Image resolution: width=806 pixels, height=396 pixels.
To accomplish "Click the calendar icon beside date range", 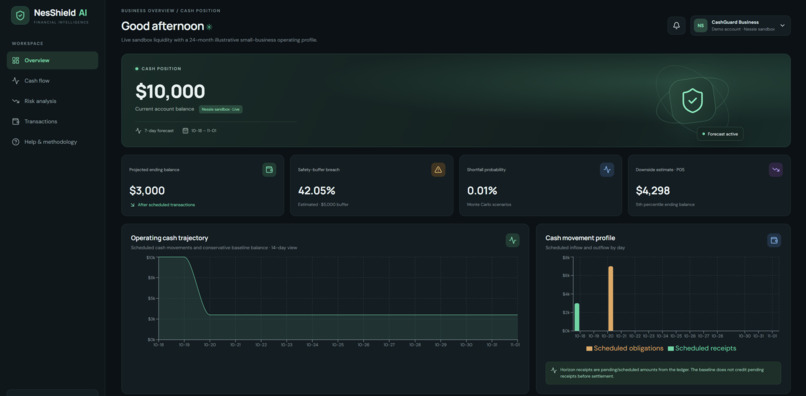I will coord(185,131).
